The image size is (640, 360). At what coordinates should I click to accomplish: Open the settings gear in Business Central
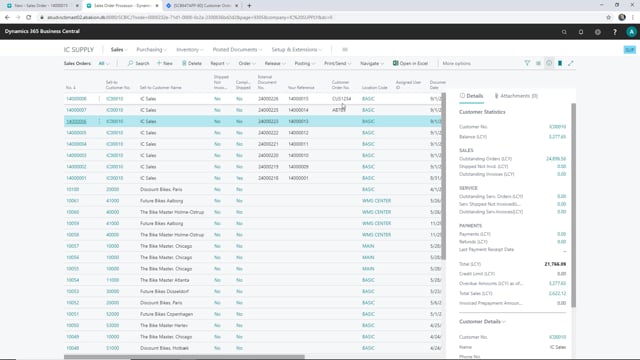[x=598, y=32]
